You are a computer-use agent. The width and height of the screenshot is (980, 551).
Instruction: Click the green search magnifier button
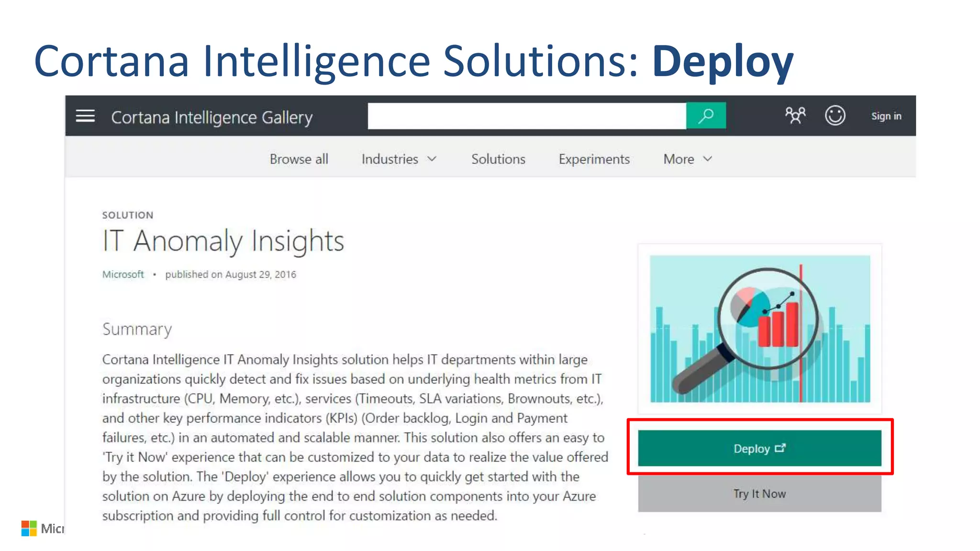706,116
